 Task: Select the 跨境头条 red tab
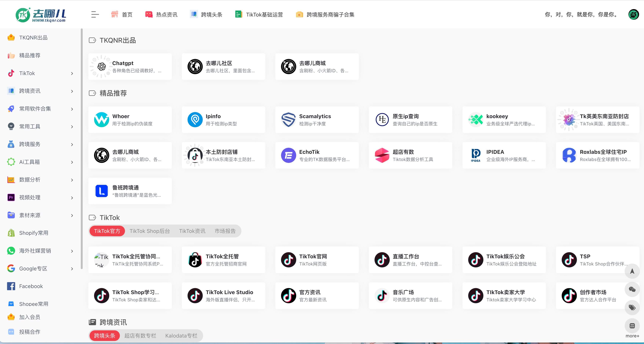pyautogui.click(x=104, y=335)
